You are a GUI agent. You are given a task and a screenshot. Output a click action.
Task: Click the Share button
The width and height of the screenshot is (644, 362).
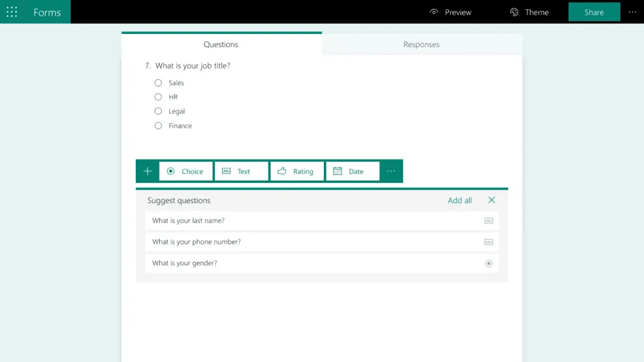point(594,11)
